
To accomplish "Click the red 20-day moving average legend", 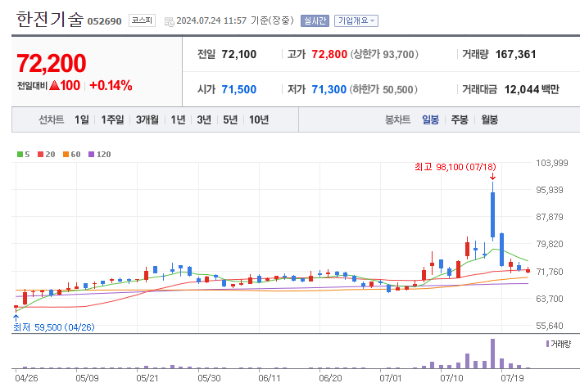I will [x=46, y=154].
